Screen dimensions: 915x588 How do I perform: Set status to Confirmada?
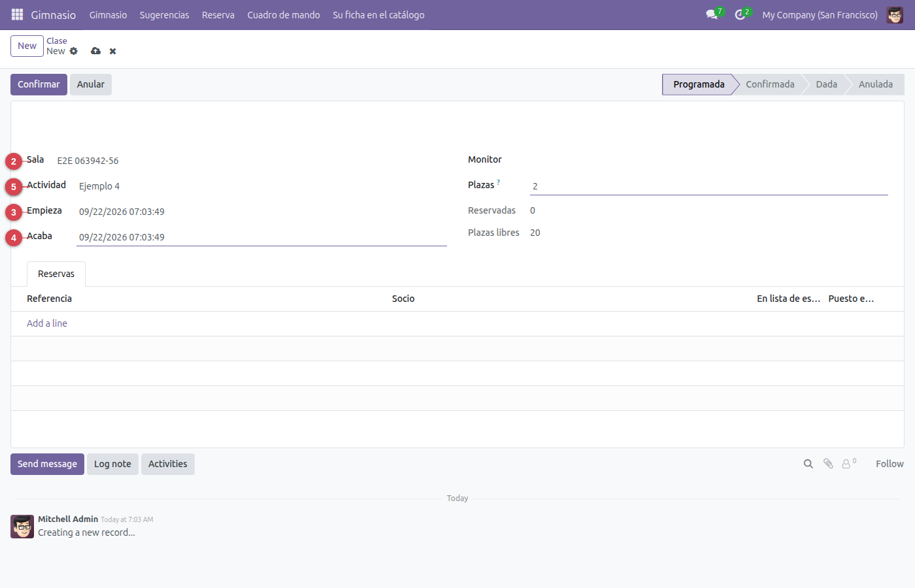coord(770,84)
